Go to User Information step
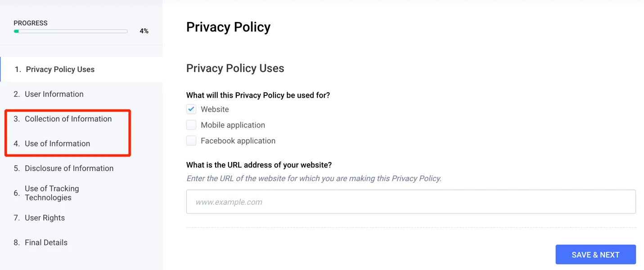 54,94
